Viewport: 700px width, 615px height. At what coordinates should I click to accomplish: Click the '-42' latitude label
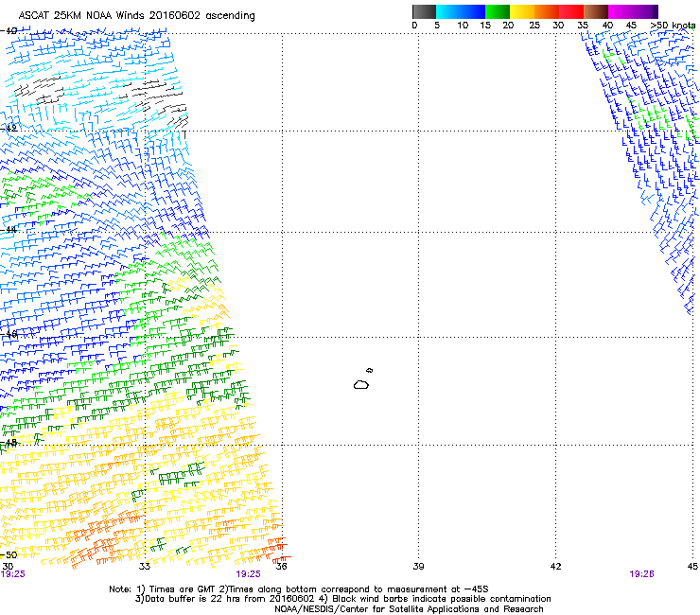[9, 128]
